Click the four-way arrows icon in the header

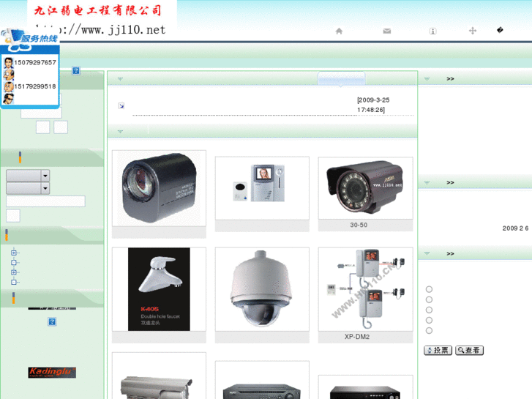pyautogui.click(x=472, y=31)
